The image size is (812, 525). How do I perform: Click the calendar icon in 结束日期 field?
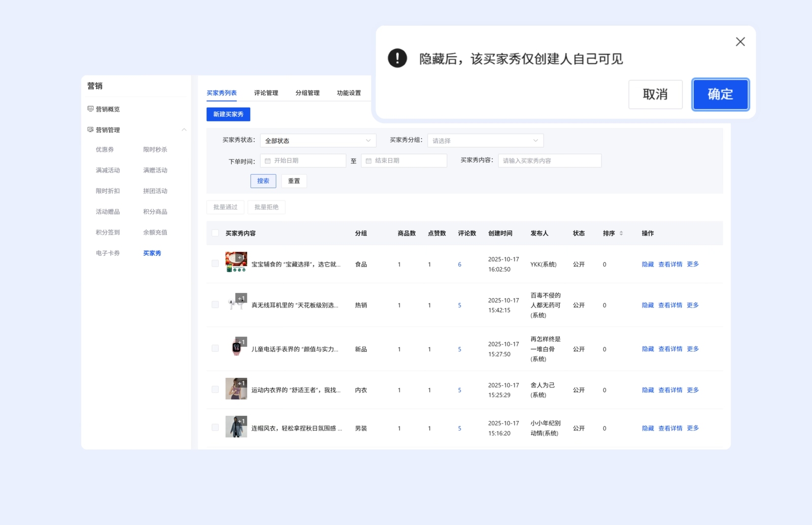(368, 160)
